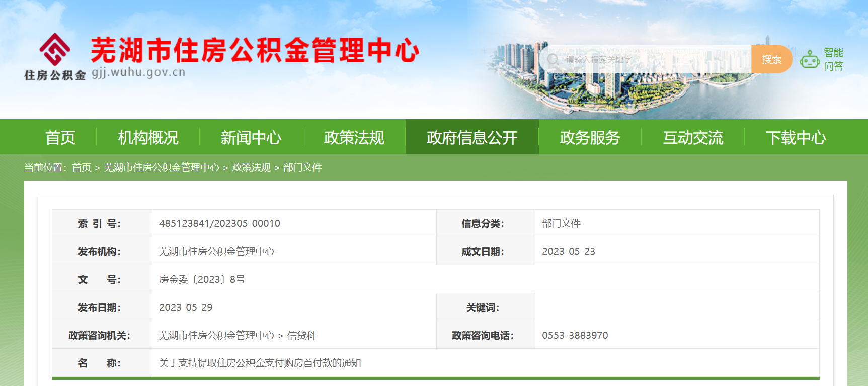Click the 信贷科 consulting department text
The width and height of the screenshot is (868, 386).
pyautogui.click(x=301, y=335)
